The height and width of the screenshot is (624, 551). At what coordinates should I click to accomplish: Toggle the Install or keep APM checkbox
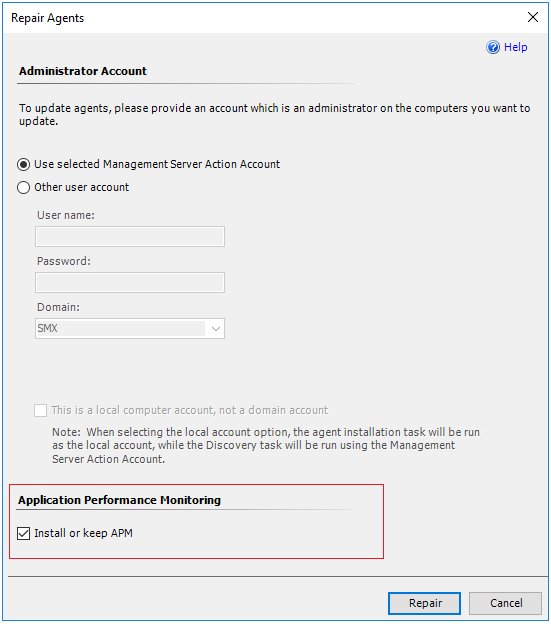click(x=23, y=533)
